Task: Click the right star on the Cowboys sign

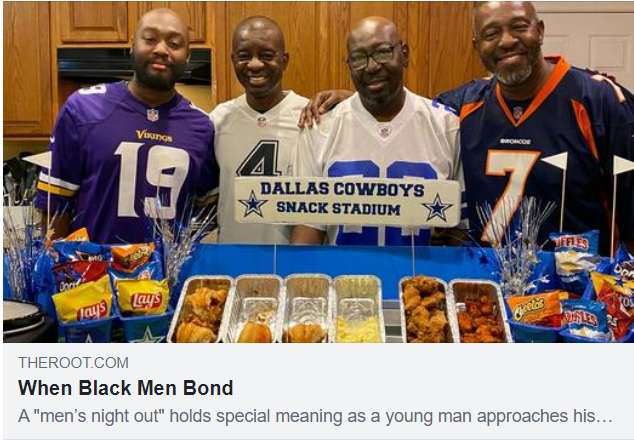Action: pyautogui.click(x=437, y=208)
